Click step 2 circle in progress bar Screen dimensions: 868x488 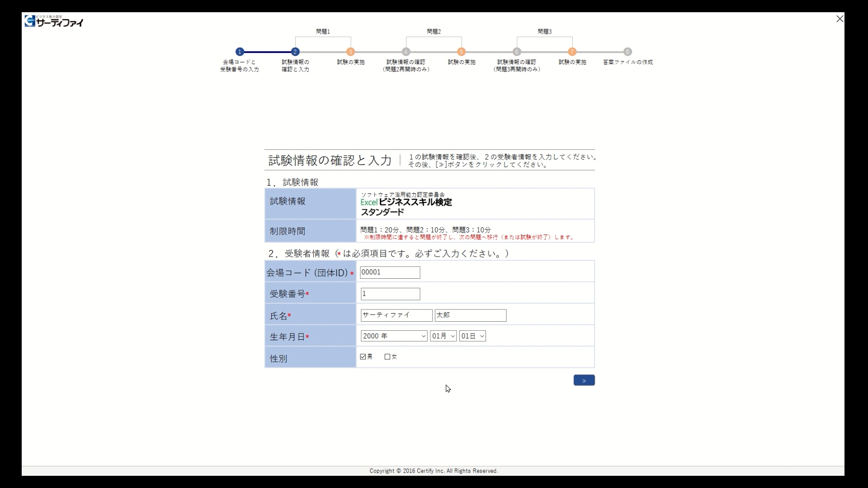[295, 52]
